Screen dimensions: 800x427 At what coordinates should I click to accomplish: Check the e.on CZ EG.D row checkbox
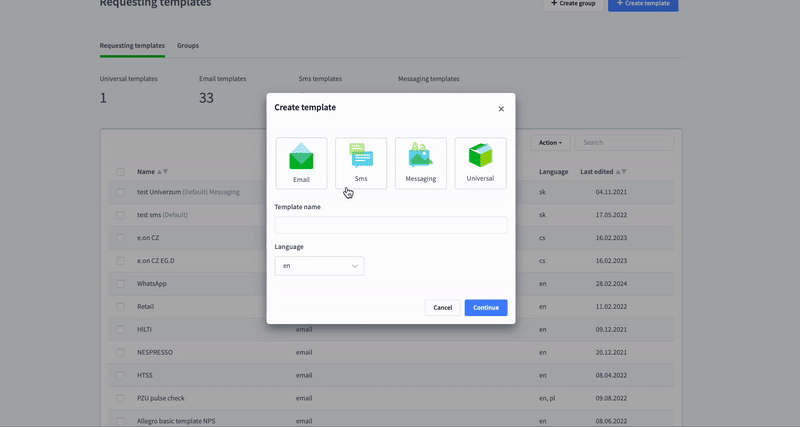120,261
